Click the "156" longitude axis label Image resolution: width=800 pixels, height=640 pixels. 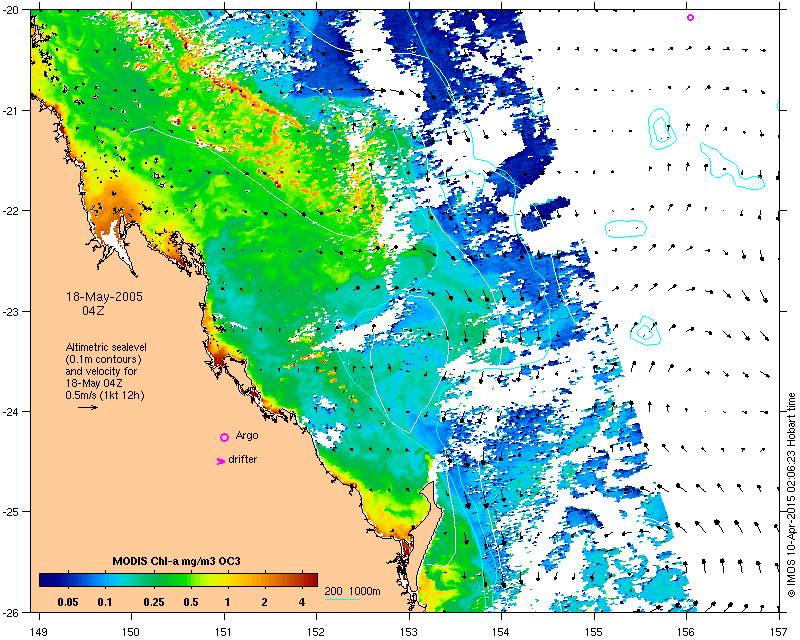(x=686, y=633)
